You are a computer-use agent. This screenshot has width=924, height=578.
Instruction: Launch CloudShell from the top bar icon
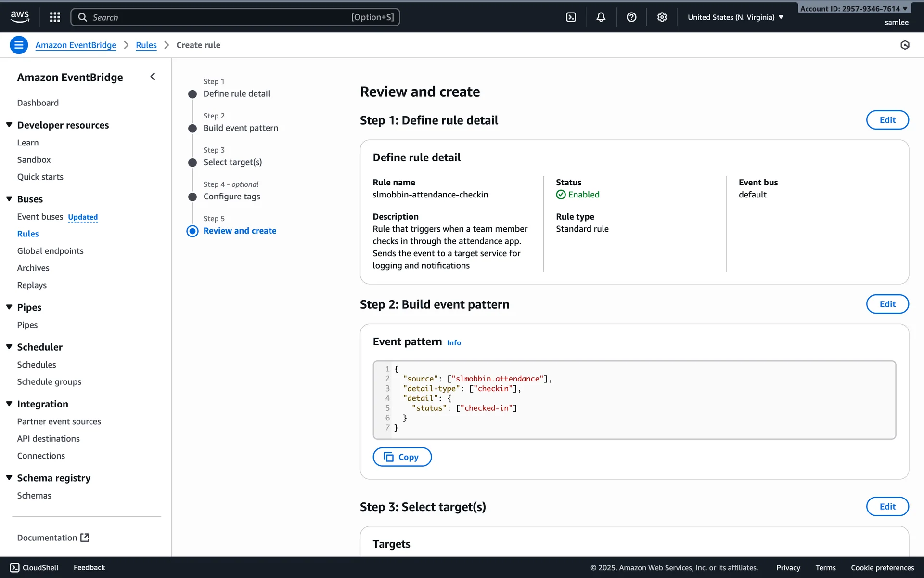571,17
